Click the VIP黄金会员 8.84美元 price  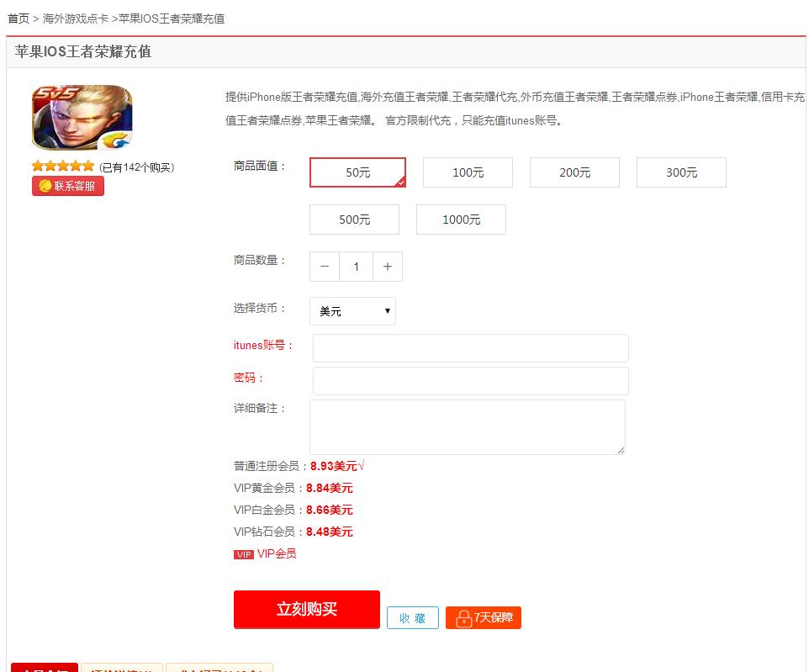[x=329, y=488]
